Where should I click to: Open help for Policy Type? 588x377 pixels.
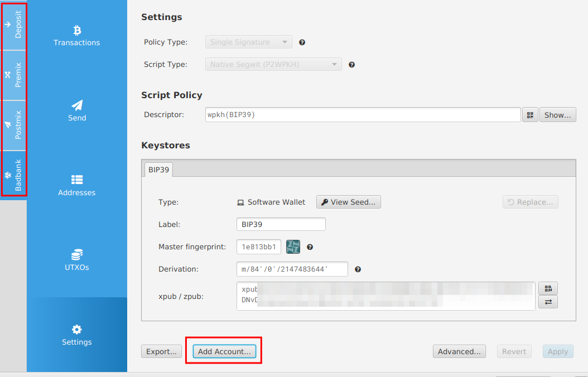tap(302, 42)
